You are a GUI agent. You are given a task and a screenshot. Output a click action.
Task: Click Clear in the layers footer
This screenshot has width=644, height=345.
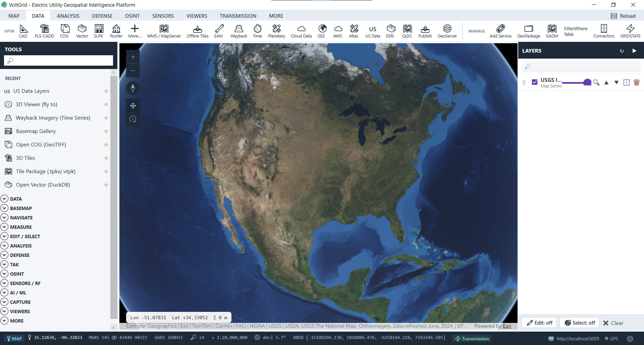(x=613, y=323)
